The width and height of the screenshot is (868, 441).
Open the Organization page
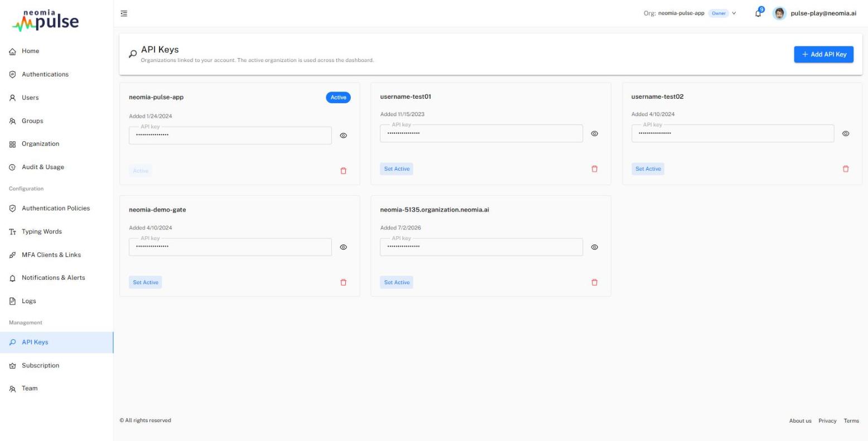[56, 144]
